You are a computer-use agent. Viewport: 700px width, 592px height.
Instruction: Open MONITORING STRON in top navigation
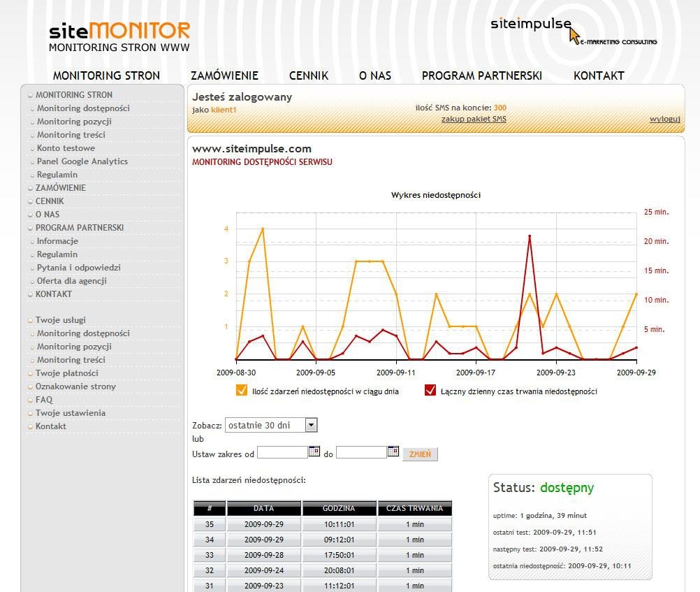point(106,75)
